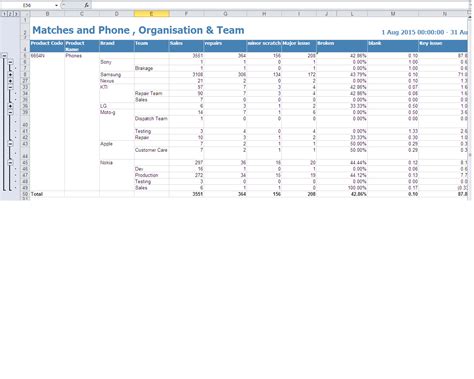
Task: Click the Insert Function fx icon
Action: click(x=87, y=5)
